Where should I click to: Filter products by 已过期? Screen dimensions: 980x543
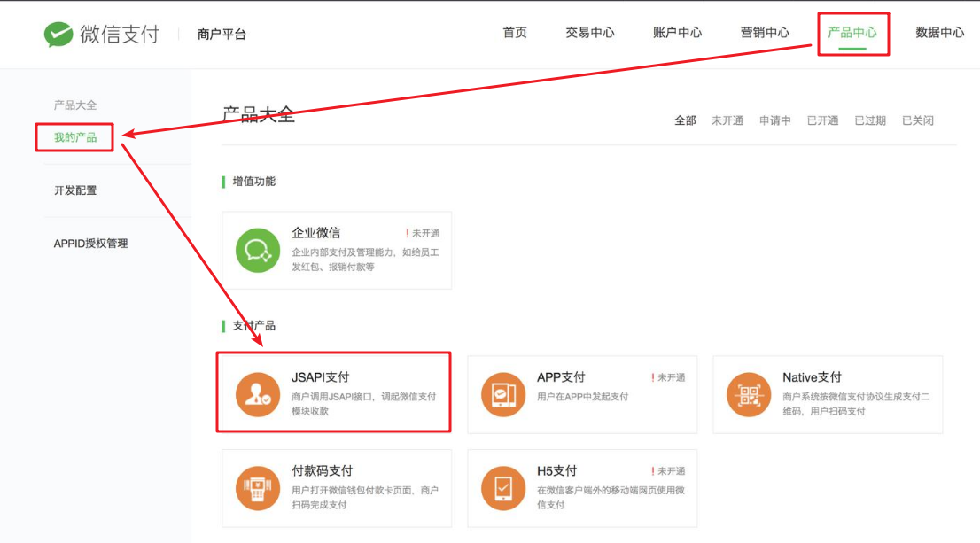click(870, 120)
